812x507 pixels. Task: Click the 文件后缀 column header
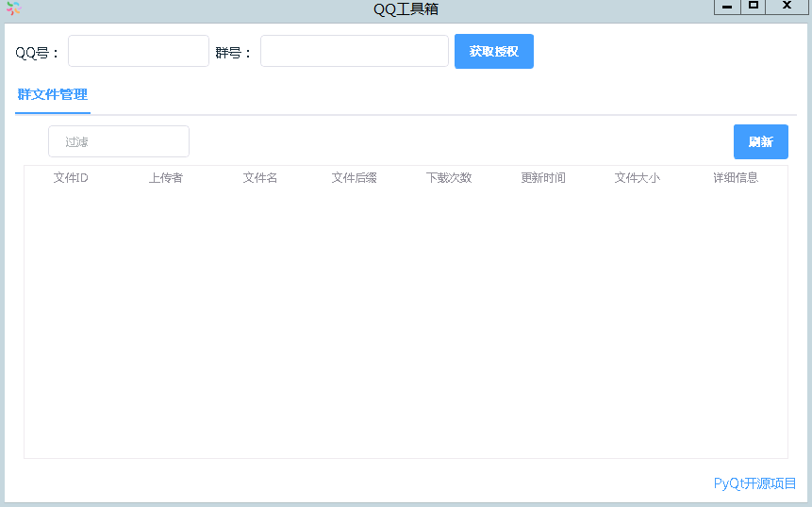click(355, 178)
